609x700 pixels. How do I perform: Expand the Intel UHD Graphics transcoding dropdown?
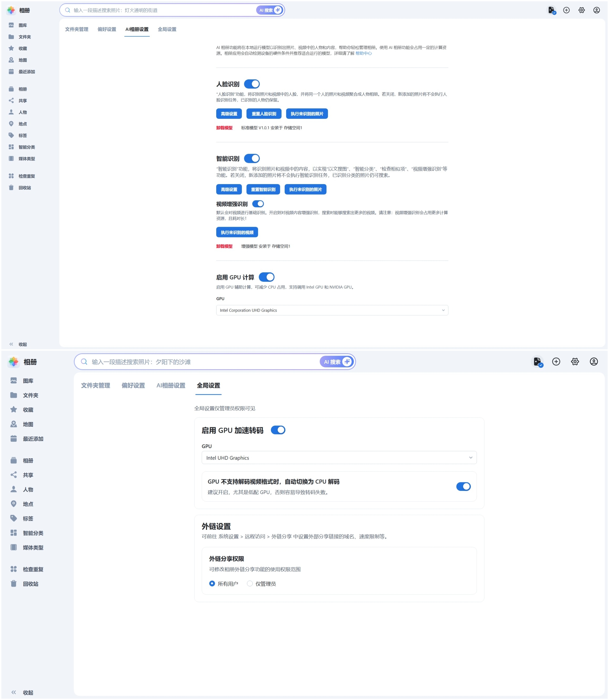[339, 458]
